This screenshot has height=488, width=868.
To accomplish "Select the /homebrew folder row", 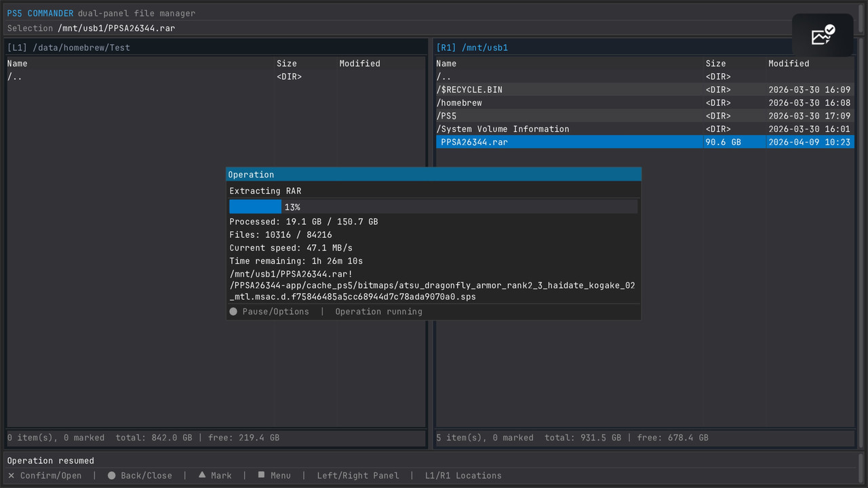I will pos(645,103).
